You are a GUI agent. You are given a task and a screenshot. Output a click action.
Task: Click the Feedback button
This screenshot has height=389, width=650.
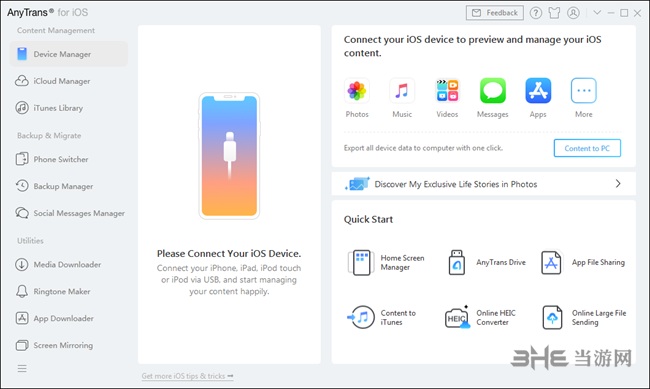point(495,13)
